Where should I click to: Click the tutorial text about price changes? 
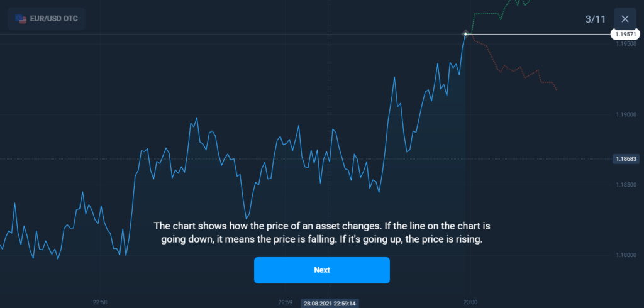pyautogui.click(x=321, y=233)
